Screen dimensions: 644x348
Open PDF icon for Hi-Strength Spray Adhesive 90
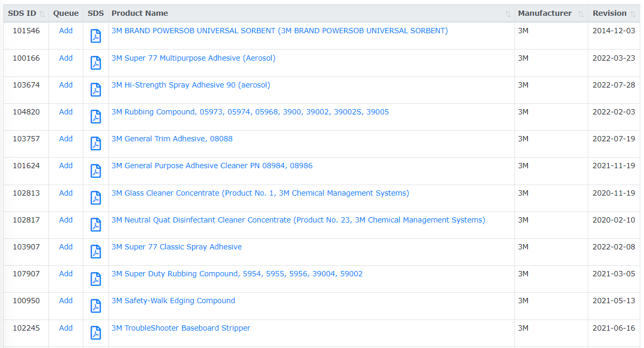click(96, 90)
